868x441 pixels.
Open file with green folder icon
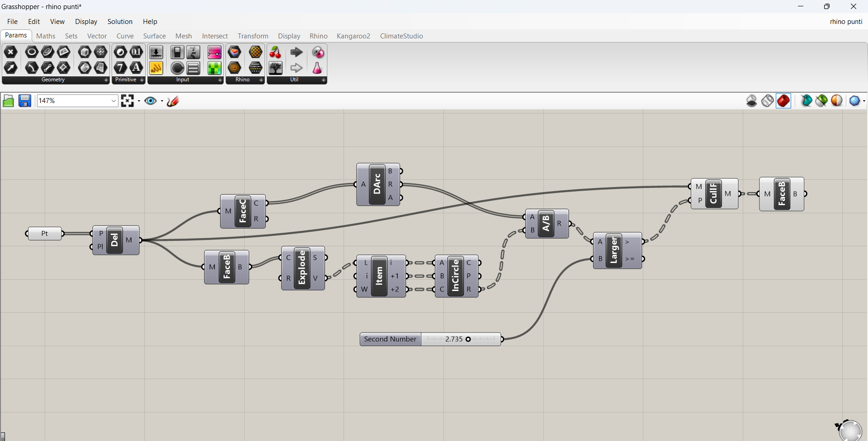tap(8, 101)
